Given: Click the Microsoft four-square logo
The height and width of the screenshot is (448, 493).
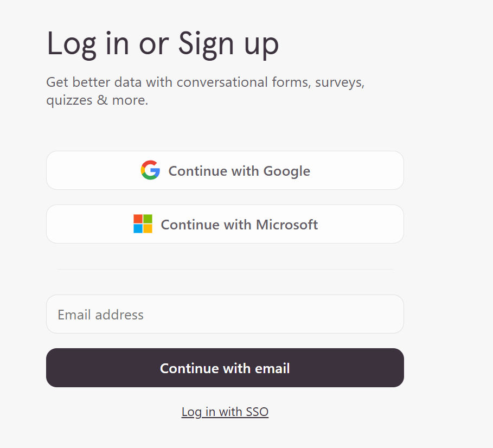Looking at the screenshot, I should pos(143,224).
